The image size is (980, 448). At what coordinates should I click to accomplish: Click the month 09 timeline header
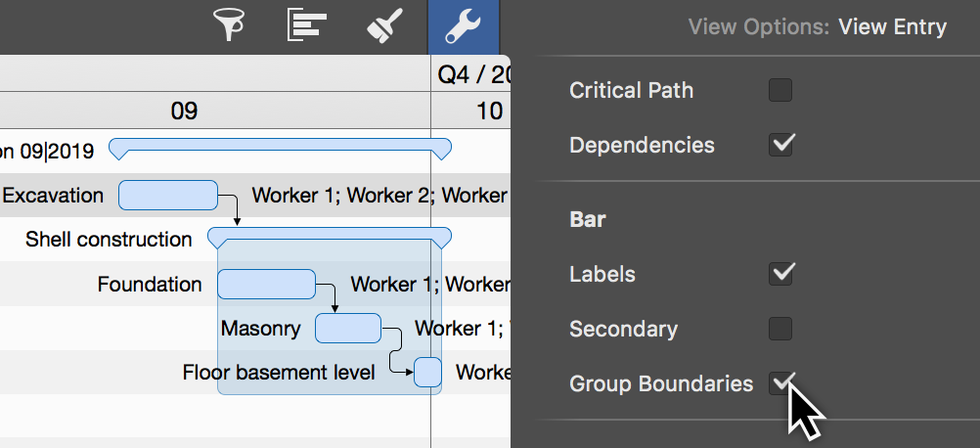184,111
